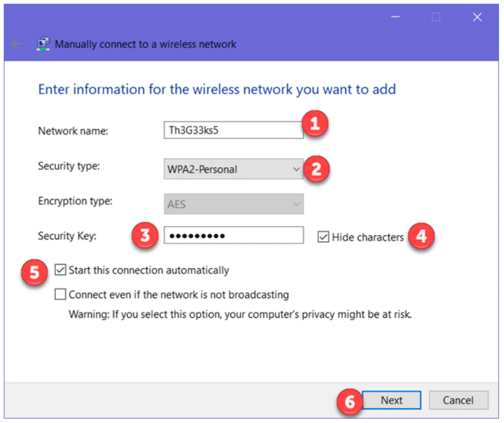
Task: Uncheck Start this connection automatically
Action: (x=60, y=269)
